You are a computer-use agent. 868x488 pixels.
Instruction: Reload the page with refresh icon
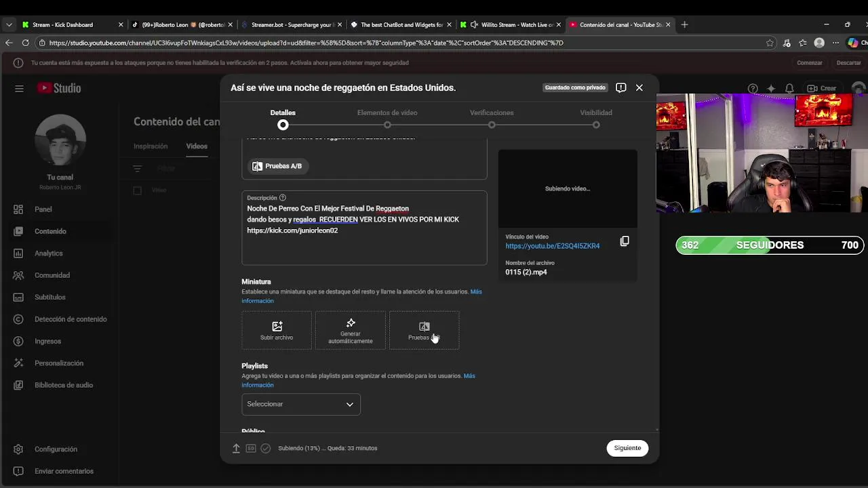click(x=25, y=43)
